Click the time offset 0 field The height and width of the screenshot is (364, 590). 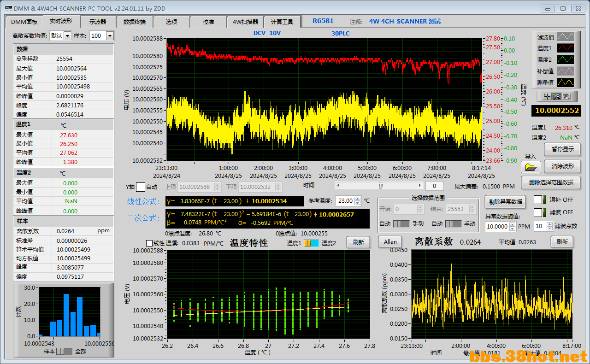click(x=435, y=186)
